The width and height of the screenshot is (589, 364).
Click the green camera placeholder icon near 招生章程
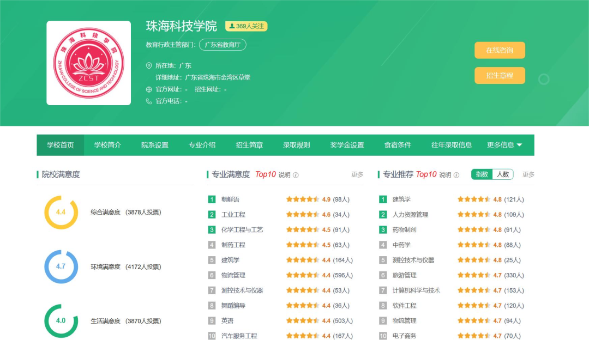(544, 79)
